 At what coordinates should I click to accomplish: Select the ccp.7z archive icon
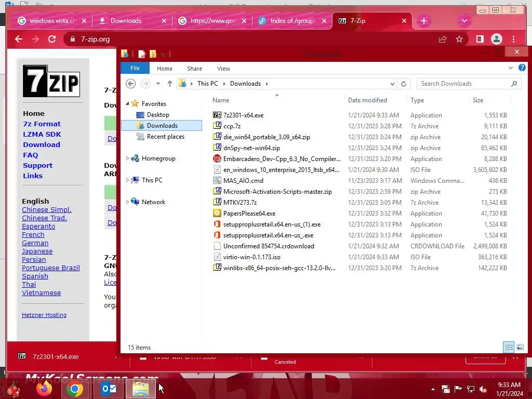click(x=217, y=126)
